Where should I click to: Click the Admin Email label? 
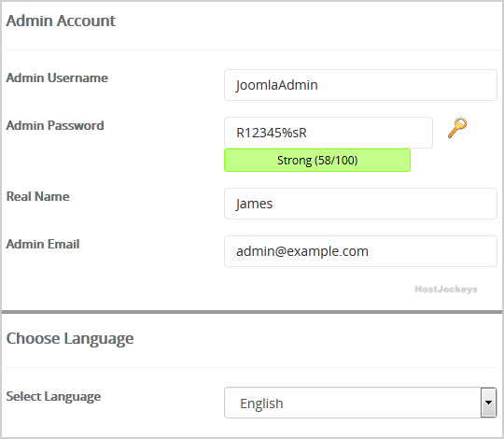click(43, 244)
